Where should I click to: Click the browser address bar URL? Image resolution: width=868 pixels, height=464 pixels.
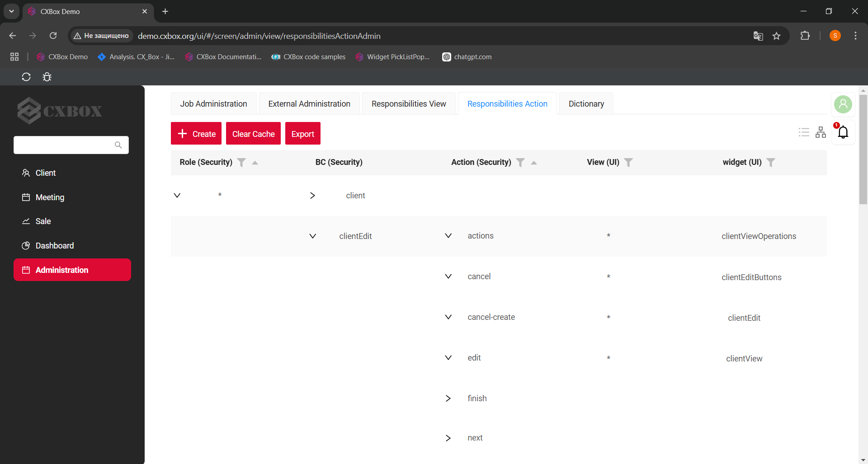[x=259, y=36]
